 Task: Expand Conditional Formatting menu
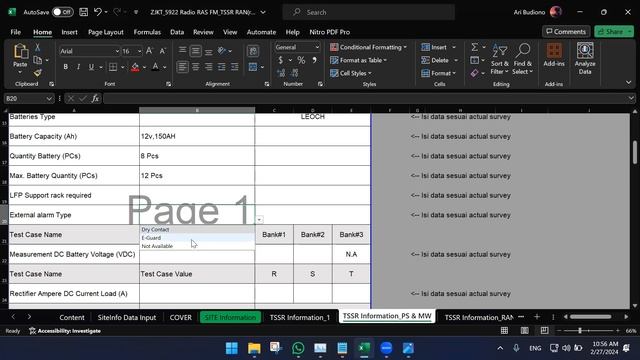[369, 47]
